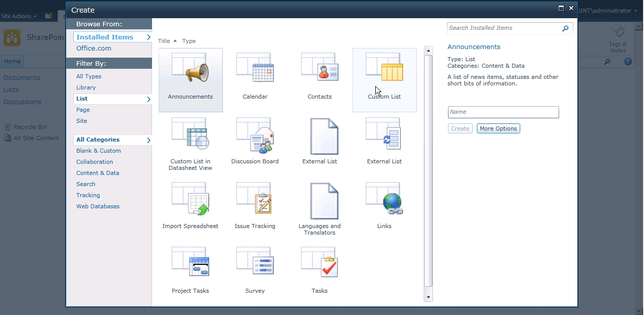
Task: Filter category Search
Action: click(86, 184)
